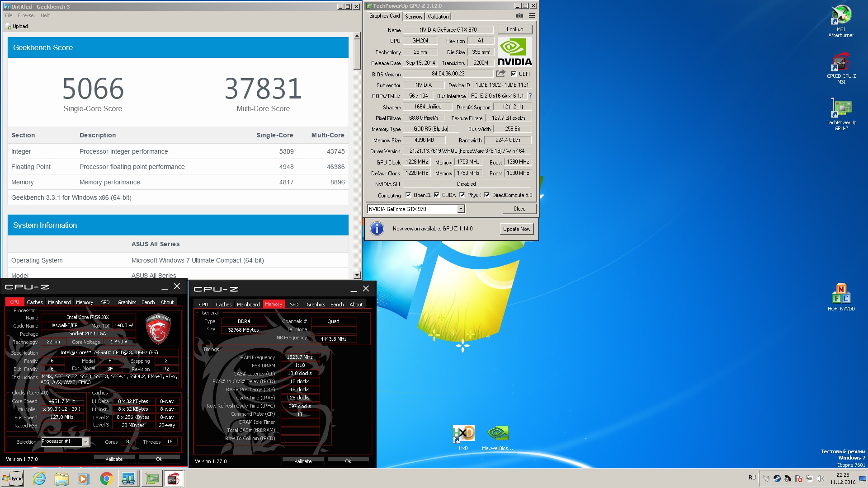Click the GPU-Z screenshot camera icon
The image size is (868, 488).
tap(519, 16)
